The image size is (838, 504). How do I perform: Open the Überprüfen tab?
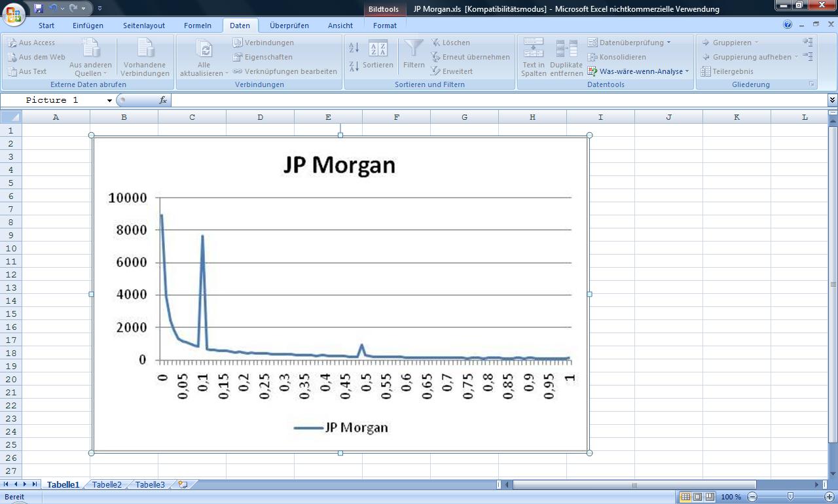289,26
